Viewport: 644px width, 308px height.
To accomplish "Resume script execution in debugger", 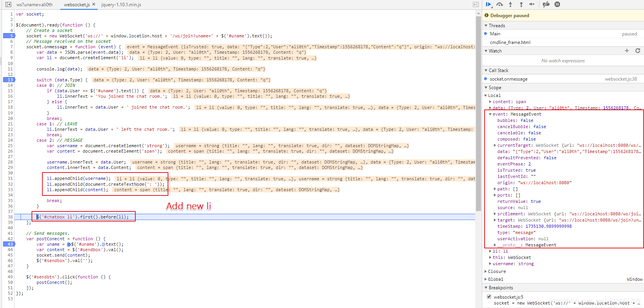I will coord(489,4).
